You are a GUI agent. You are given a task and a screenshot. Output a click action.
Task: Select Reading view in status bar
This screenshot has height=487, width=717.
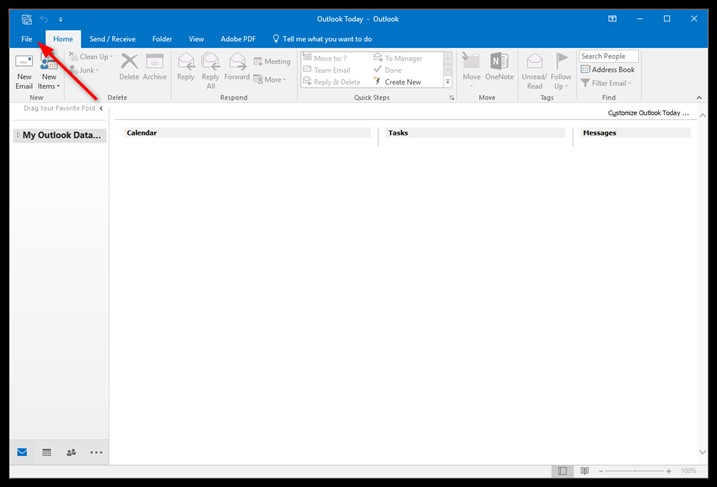(584, 471)
